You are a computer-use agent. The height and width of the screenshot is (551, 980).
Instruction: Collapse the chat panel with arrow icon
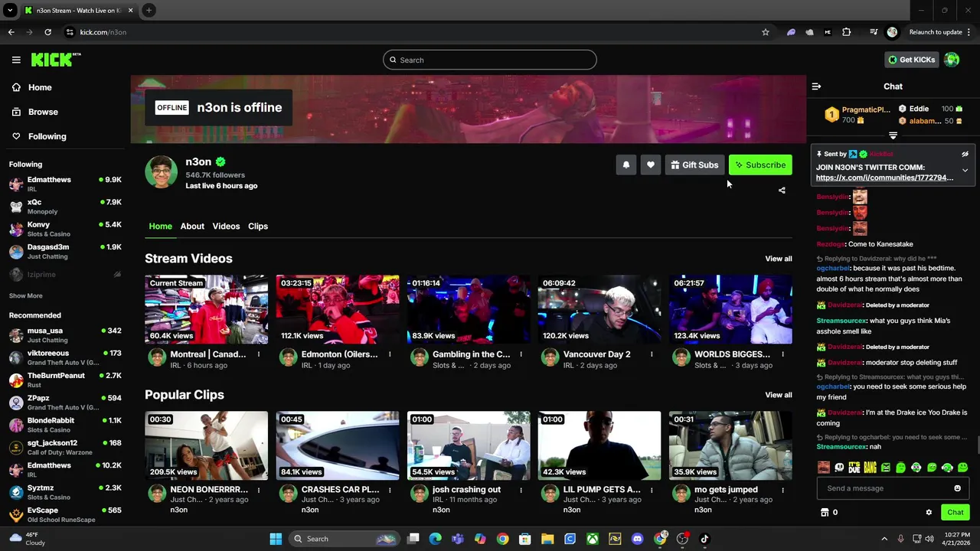click(816, 87)
